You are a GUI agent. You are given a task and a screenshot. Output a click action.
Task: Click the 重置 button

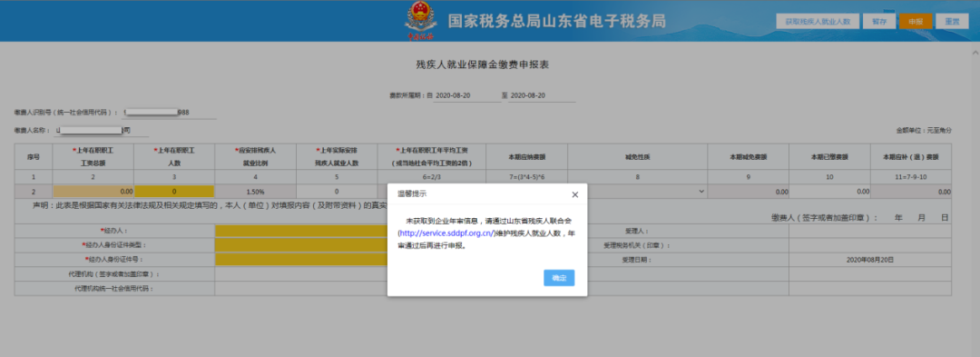(x=953, y=21)
